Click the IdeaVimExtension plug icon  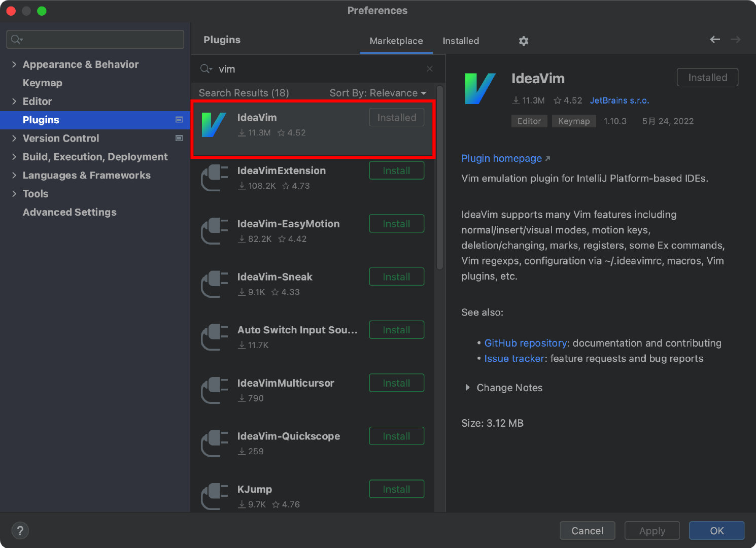coord(214,178)
